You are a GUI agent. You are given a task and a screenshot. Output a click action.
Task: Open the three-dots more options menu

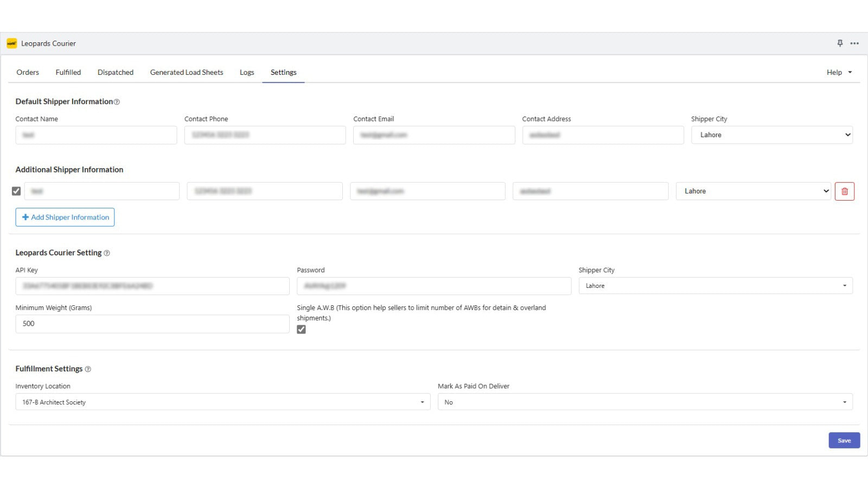click(x=854, y=43)
